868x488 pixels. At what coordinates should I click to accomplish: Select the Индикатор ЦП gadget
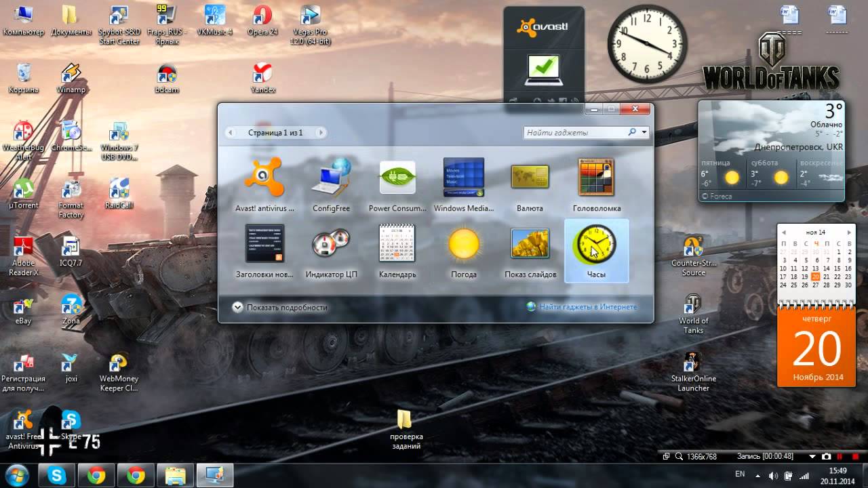click(331, 251)
